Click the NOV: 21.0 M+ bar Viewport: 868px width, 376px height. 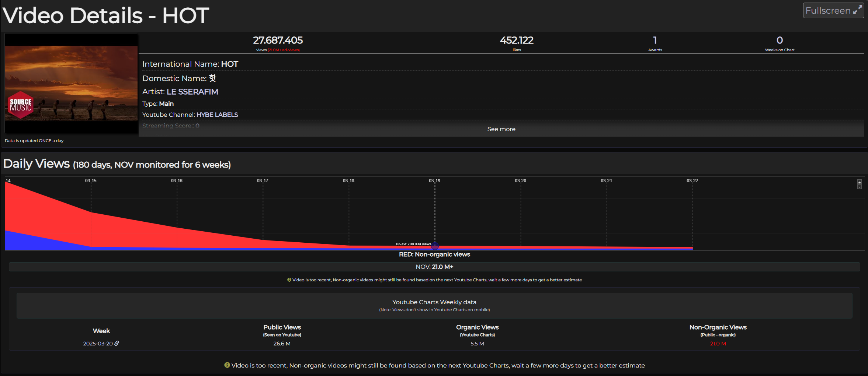(434, 267)
